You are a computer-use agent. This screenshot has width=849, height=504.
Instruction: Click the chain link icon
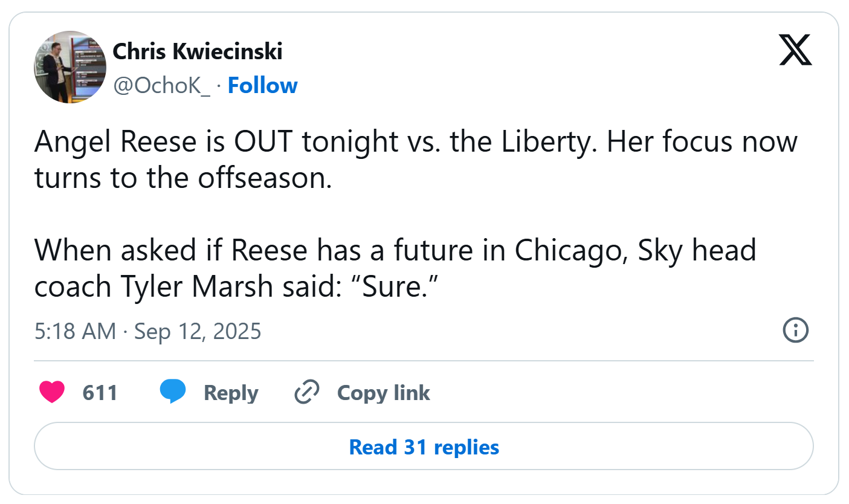pos(306,393)
